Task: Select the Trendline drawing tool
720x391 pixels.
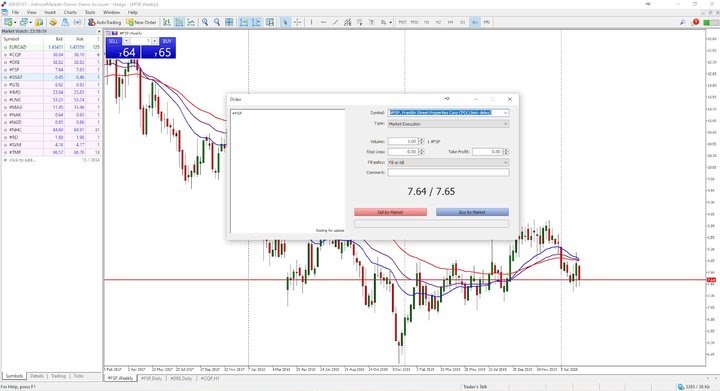Action: pyautogui.click(x=335, y=22)
